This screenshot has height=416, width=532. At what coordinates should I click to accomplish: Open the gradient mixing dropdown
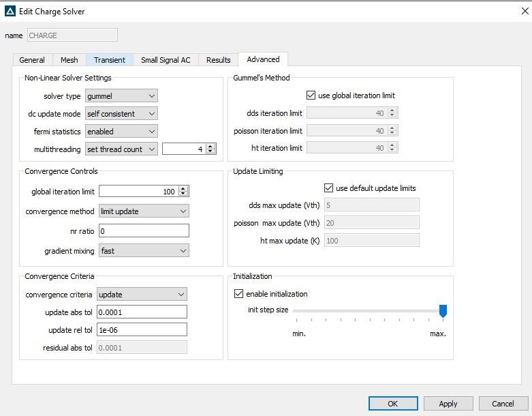click(x=144, y=251)
